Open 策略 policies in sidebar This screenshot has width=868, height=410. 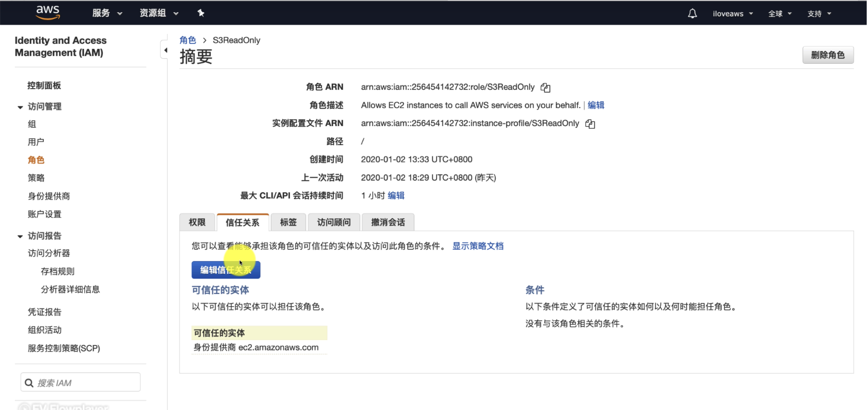pyautogui.click(x=36, y=178)
